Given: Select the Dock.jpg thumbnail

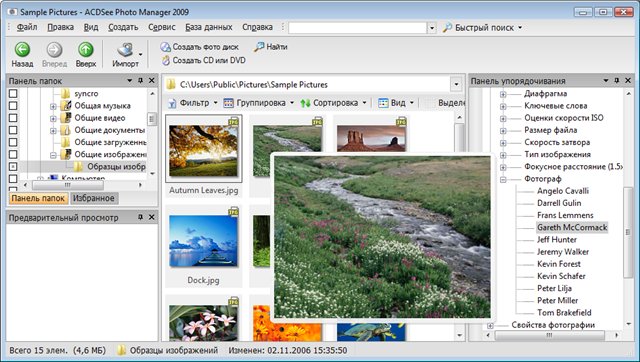Looking at the screenshot, I should coord(203,241).
